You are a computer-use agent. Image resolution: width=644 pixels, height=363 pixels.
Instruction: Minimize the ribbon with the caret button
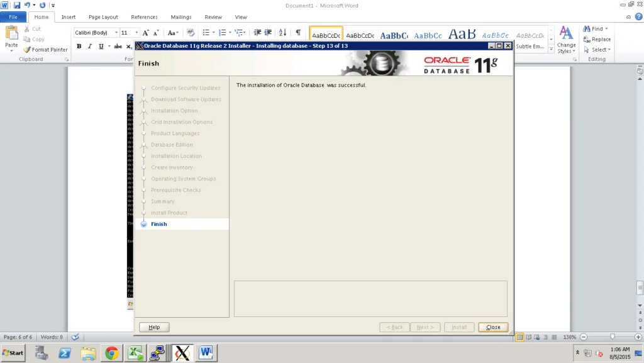[x=628, y=17]
